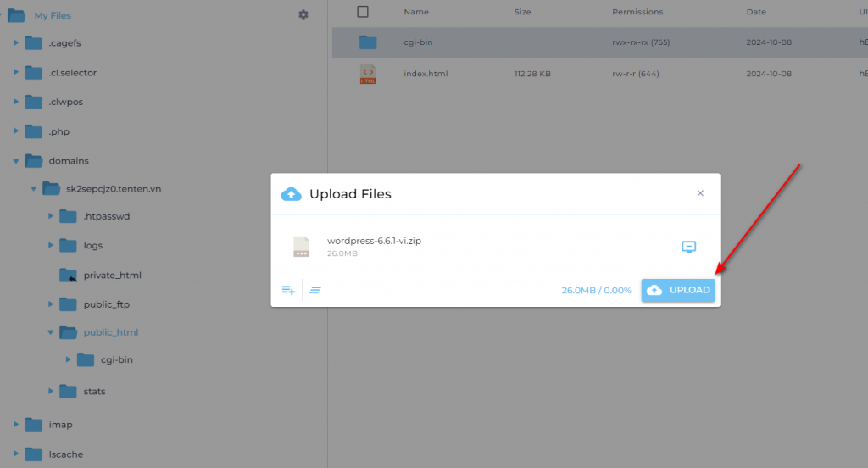Click the public_html open folder icon
The width and height of the screenshot is (868, 468).
(x=68, y=332)
